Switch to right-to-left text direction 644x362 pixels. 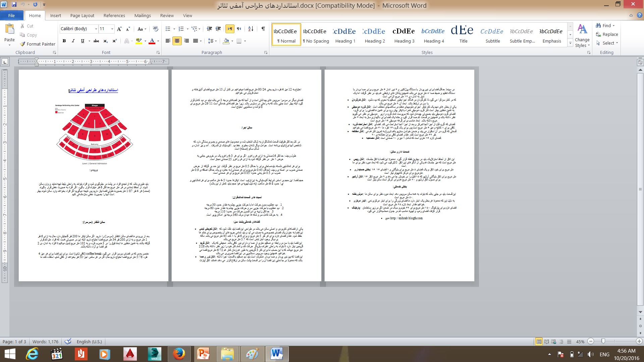[x=239, y=29]
